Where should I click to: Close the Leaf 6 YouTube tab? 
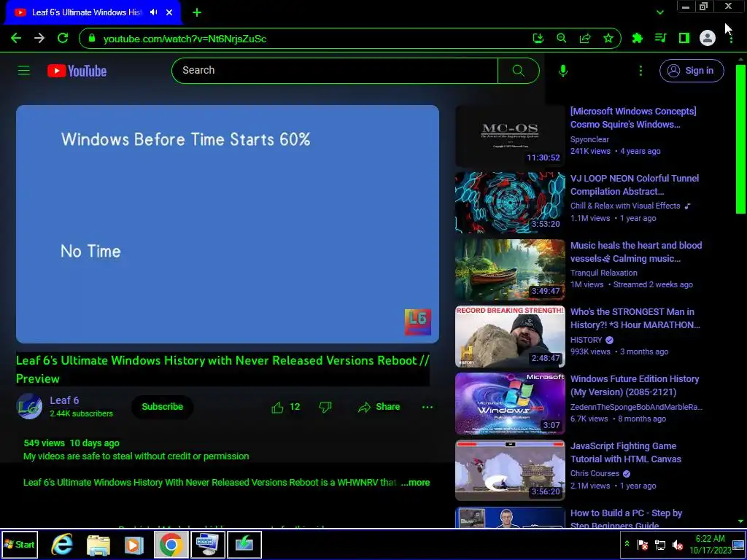169,12
